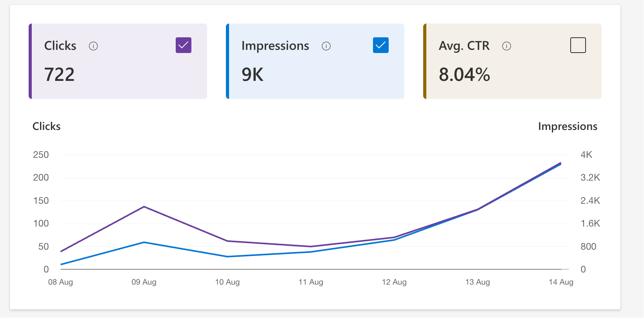This screenshot has width=644, height=318.
Task: Click the Clicks info icon
Action: coord(93,46)
